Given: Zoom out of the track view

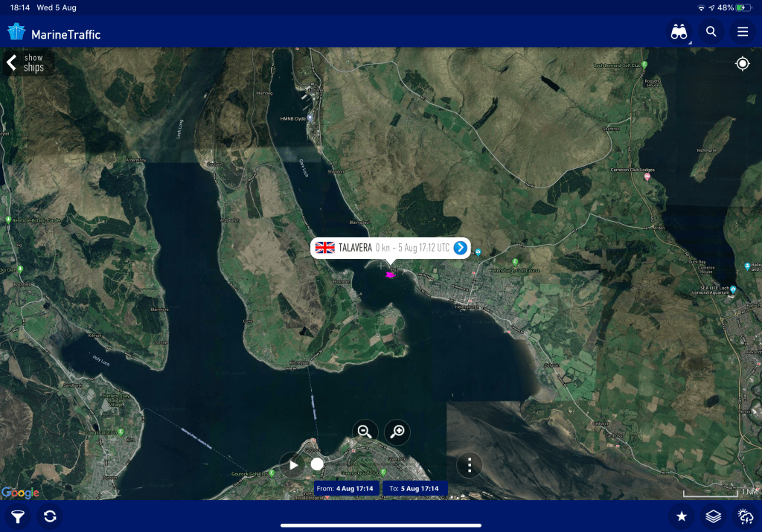Looking at the screenshot, I should pos(365,432).
